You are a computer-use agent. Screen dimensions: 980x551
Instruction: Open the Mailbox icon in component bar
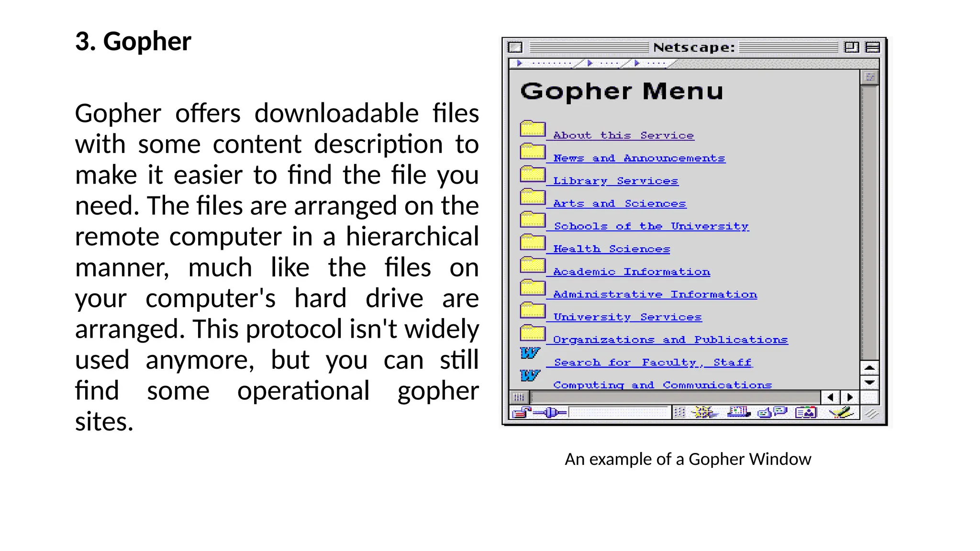point(739,412)
